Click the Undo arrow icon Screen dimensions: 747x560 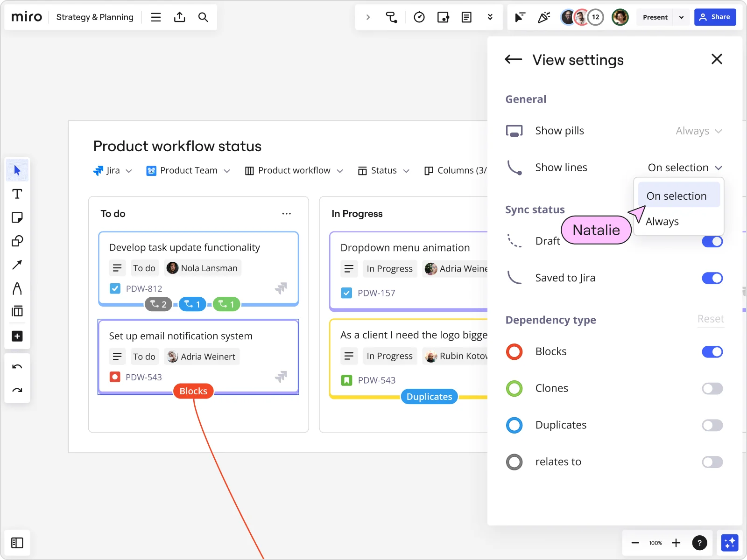pyautogui.click(x=17, y=367)
